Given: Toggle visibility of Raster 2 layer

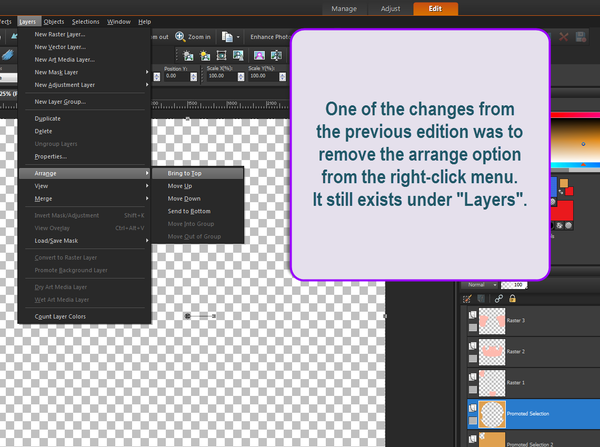Looking at the screenshot, I should [473, 346].
